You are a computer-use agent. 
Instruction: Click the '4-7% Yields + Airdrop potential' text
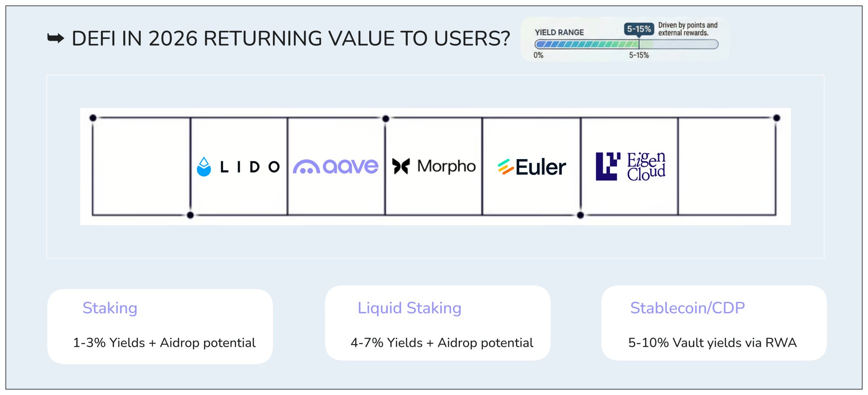point(442,343)
